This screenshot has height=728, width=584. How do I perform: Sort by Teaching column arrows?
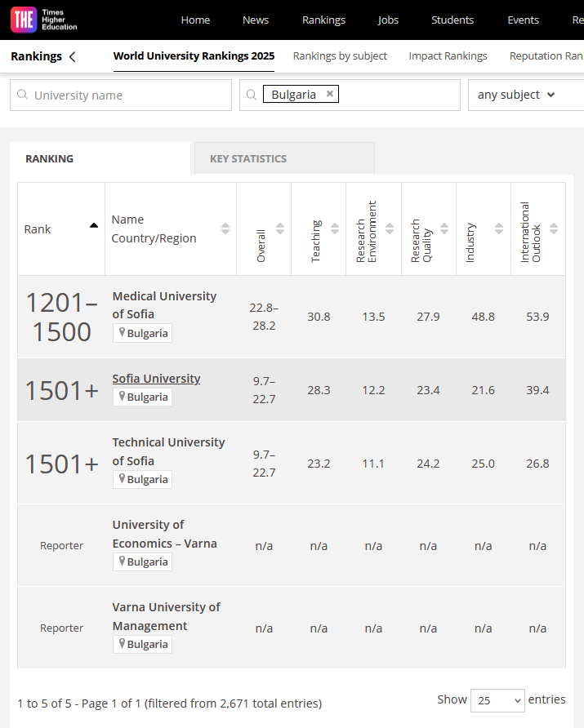pyautogui.click(x=335, y=229)
